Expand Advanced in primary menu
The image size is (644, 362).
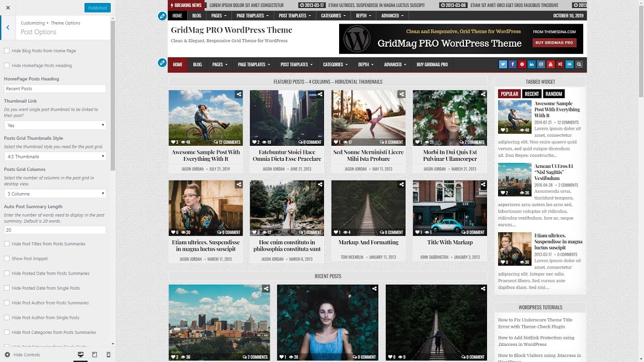(x=395, y=64)
